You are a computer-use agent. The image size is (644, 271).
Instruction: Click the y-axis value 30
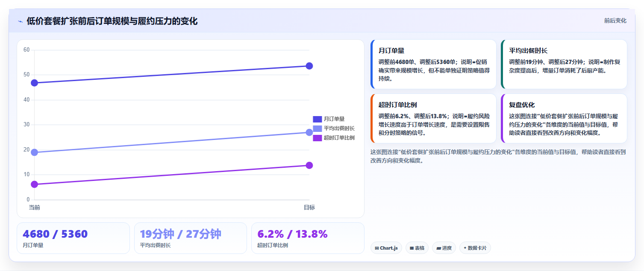click(x=26, y=125)
